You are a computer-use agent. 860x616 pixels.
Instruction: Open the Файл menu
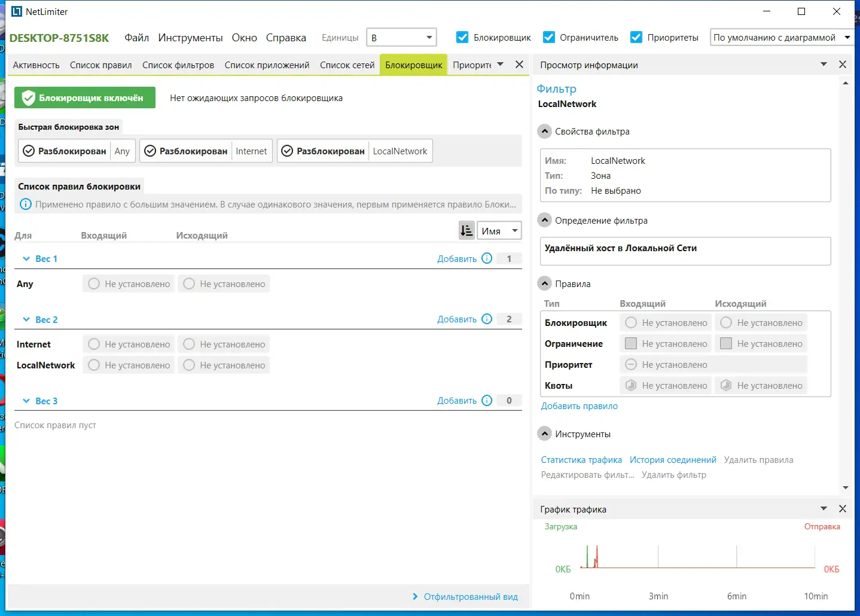136,38
